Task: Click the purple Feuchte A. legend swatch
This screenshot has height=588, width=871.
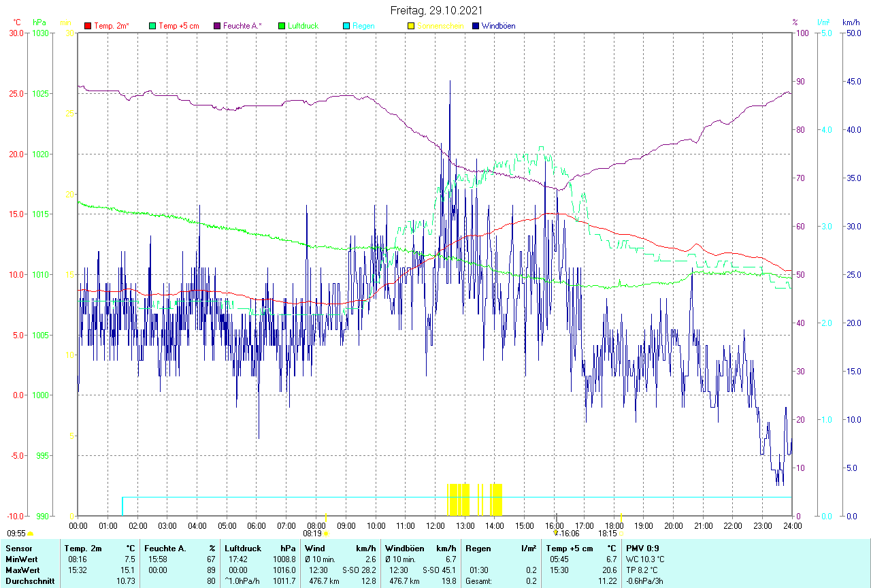Action: (217, 26)
